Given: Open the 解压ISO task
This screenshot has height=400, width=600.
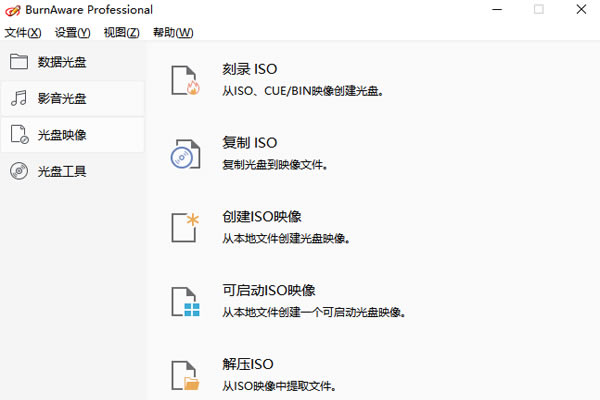Looking at the screenshot, I should tap(248, 364).
